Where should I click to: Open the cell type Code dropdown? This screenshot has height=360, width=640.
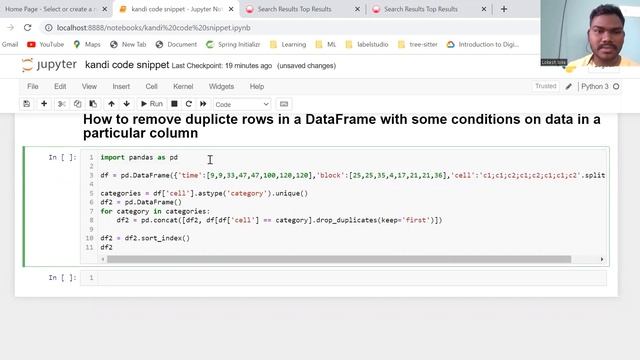point(242,104)
